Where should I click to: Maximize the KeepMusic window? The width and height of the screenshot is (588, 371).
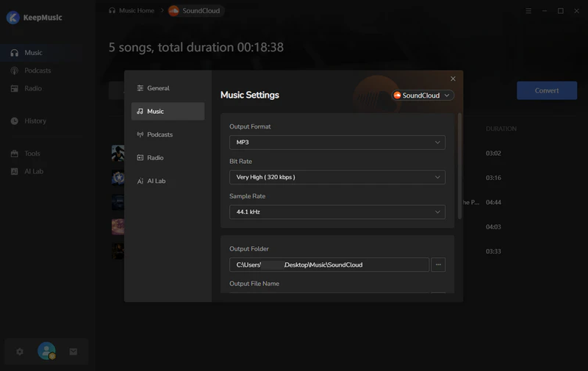click(x=561, y=11)
